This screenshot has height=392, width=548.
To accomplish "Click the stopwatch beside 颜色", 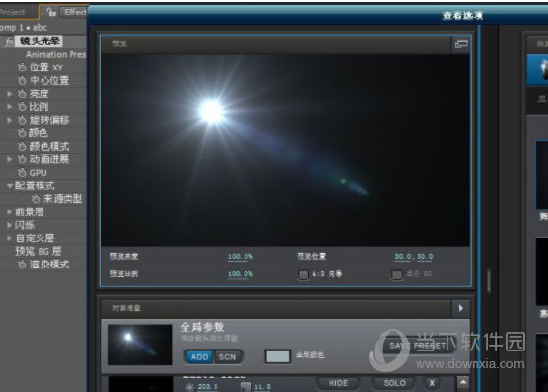I will coord(22,133).
